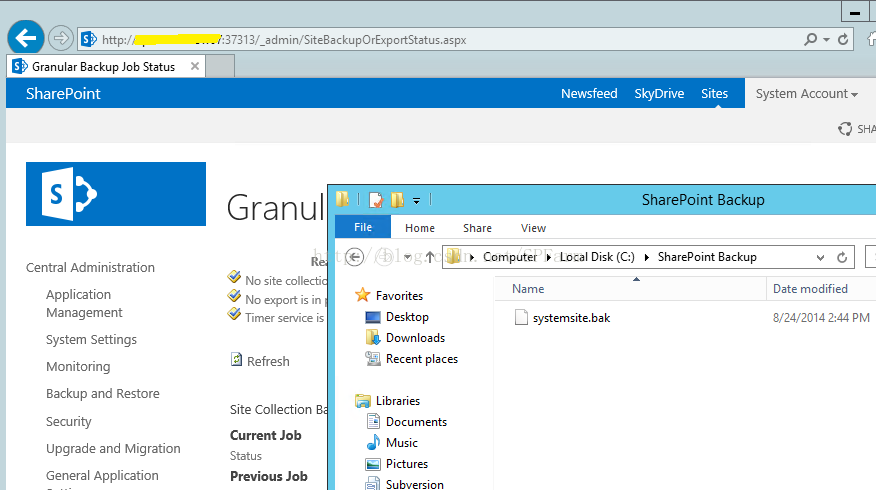Click the check icon beside No export is in
This screenshot has height=490, width=876.
pos(234,296)
